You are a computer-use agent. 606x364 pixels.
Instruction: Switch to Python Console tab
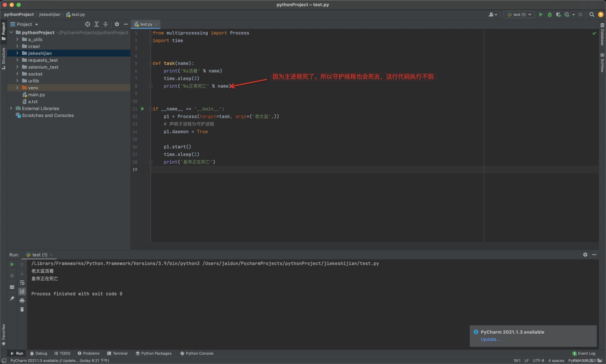pos(196,353)
